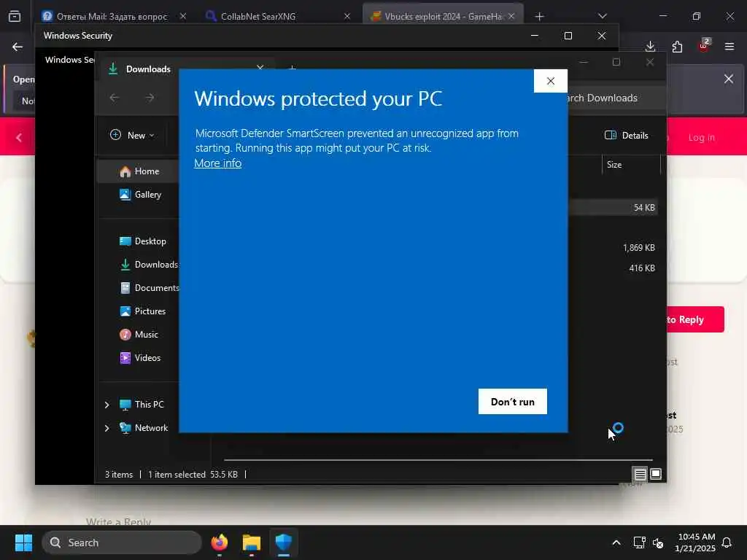Switch to Ответы Mail browser tab
The image size is (747, 560).
pyautogui.click(x=112, y=17)
